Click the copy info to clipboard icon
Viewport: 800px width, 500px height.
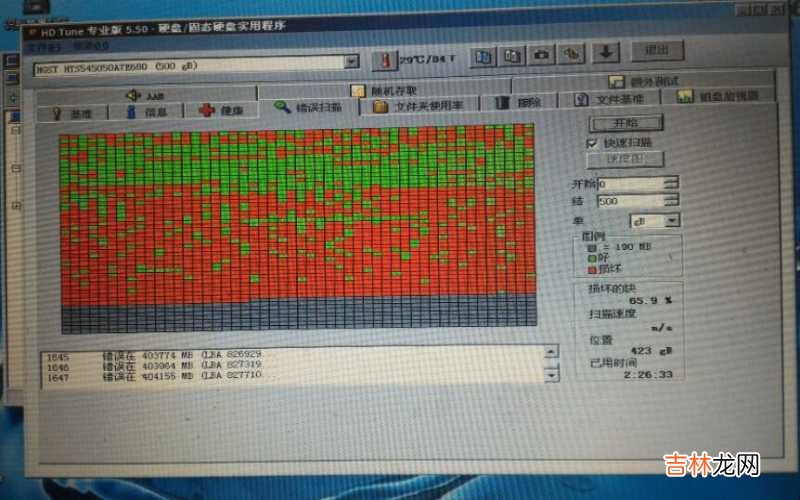[483, 56]
